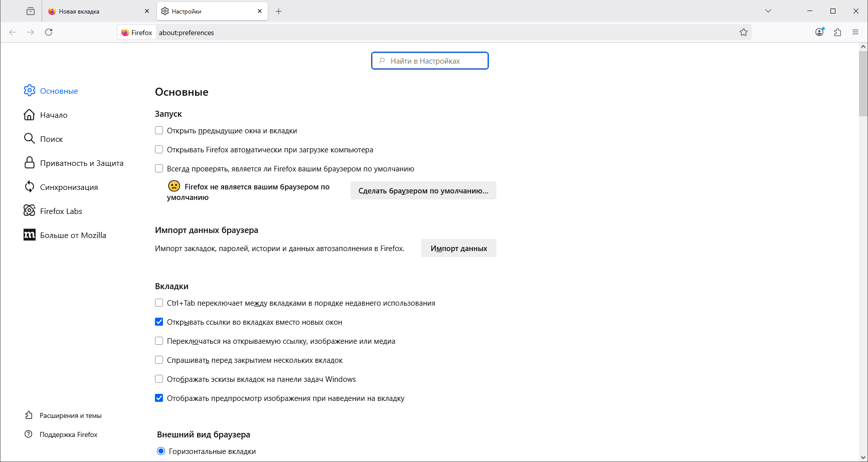The image size is (868, 462).
Task: Bookmark this page with the star icon
Action: point(743,32)
